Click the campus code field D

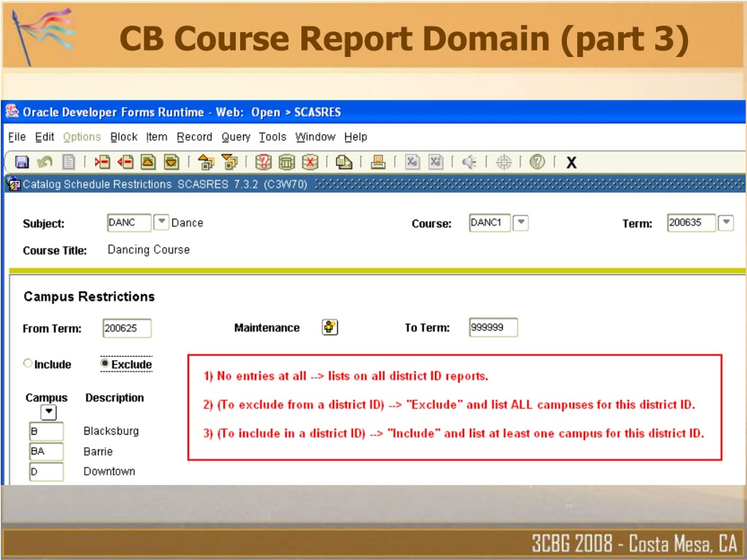(47, 472)
